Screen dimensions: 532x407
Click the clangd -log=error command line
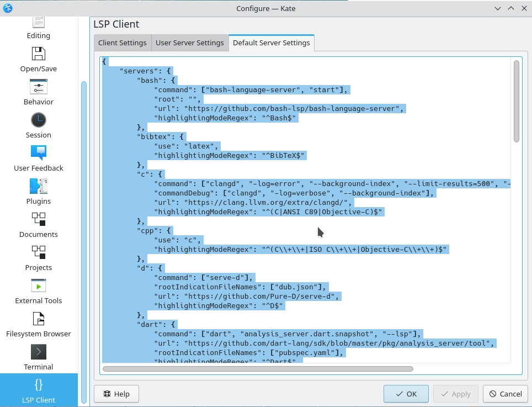[x=332, y=184]
